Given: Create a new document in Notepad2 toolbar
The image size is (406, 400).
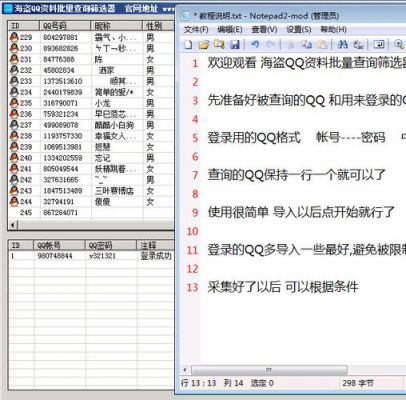Looking at the screenshot, I should [188, 44].
